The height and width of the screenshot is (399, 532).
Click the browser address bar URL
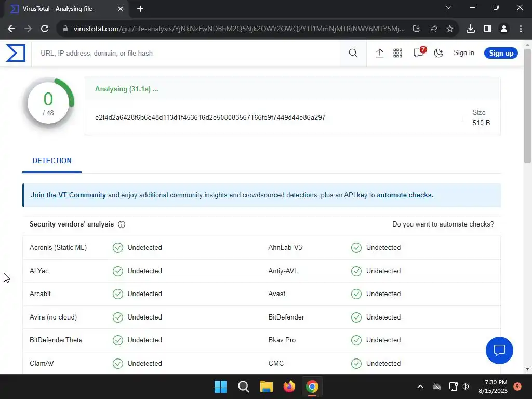(239, 29)
